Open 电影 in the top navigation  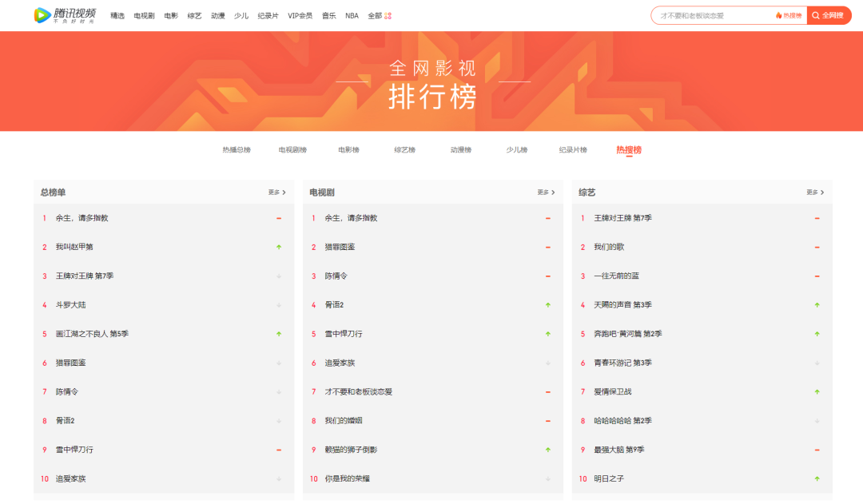(171, 16)
